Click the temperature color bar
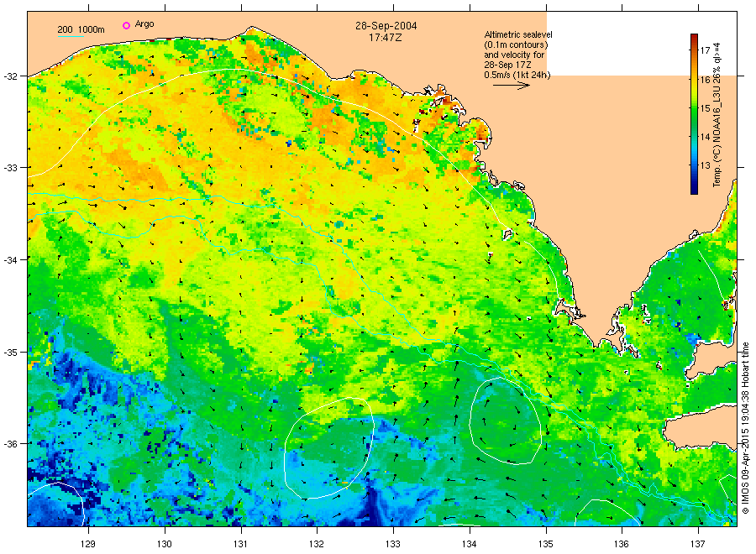 694,114
